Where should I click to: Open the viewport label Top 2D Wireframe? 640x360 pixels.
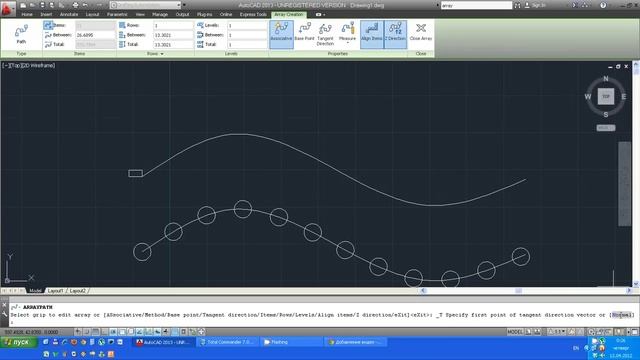click(x=29, y=65)
